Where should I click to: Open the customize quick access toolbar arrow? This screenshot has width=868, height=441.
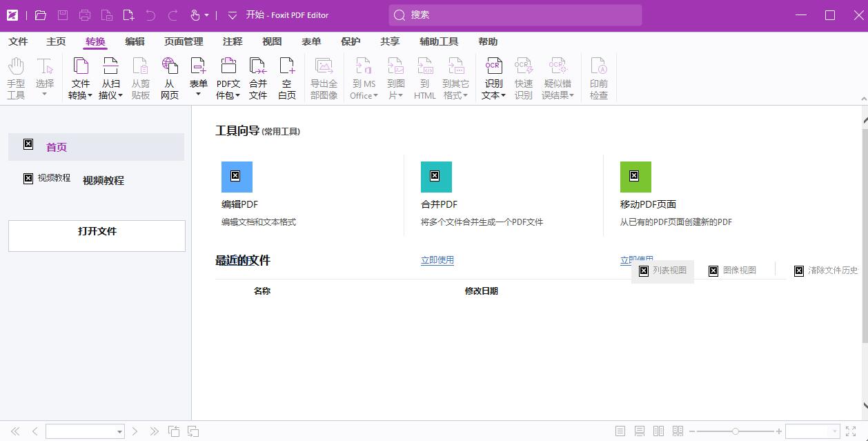(233, 15)
